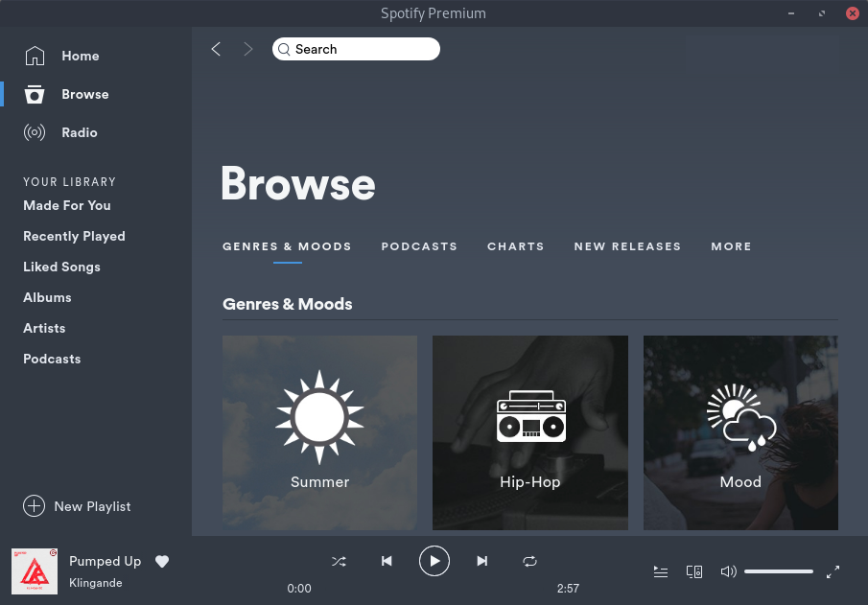Expand the More tab menu
Image resolution: width=868 pixels, height=605 pixels.
(x=731, y=246)
